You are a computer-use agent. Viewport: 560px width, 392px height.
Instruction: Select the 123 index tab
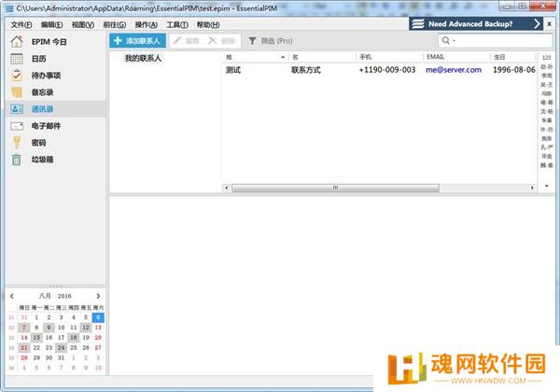click(x=546, y=58)
